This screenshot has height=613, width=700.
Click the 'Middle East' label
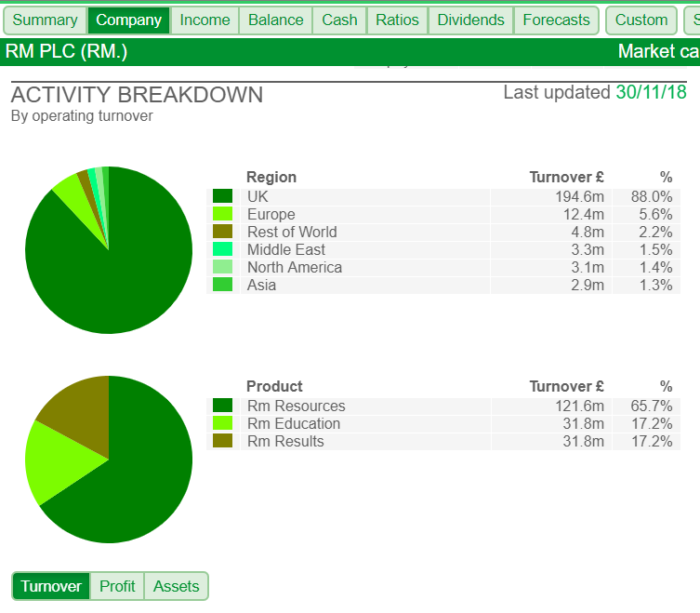(286, 249)
